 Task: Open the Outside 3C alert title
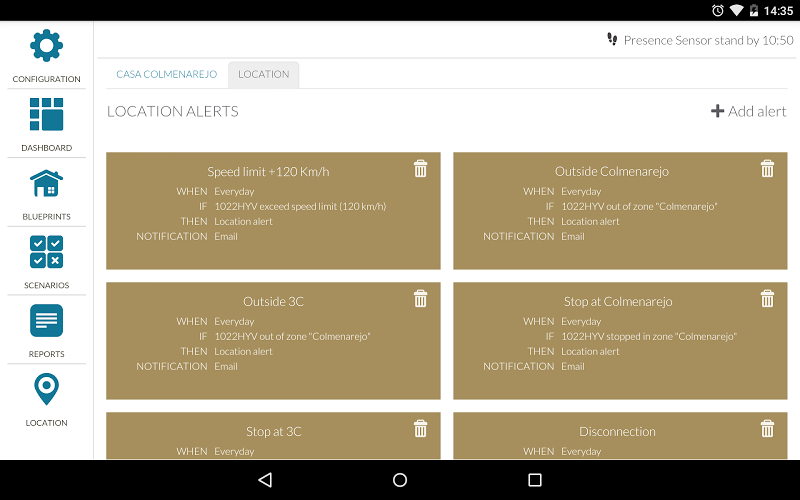click(273, 302)
